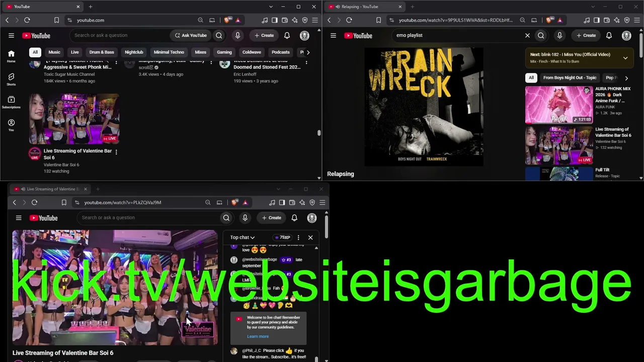Click the Trainwreck album art video player

click(424, 107)
